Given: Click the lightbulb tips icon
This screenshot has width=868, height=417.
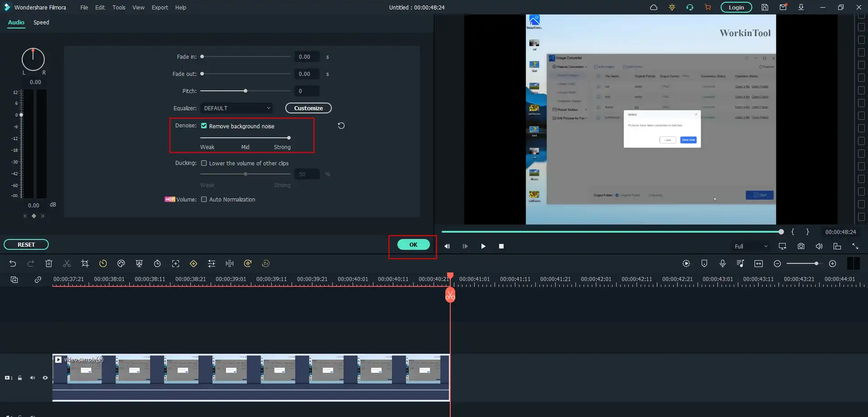Looking at the screenshot, I should tap(672, 7).
